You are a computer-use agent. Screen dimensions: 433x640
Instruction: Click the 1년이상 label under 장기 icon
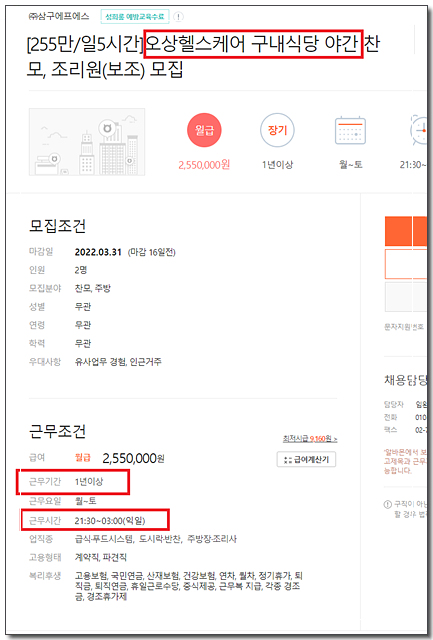tap(277, 165)
